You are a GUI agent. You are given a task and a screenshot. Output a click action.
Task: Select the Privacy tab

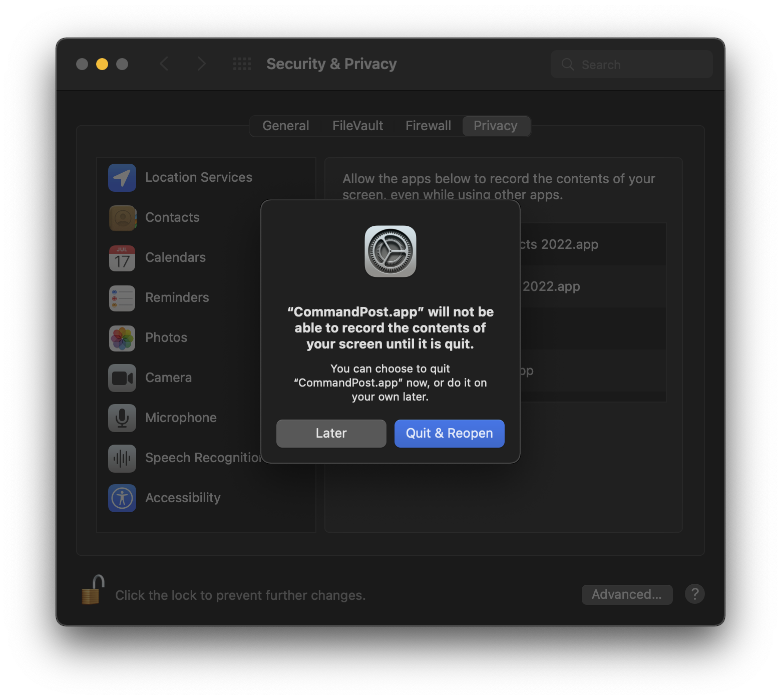click(496, 126)
